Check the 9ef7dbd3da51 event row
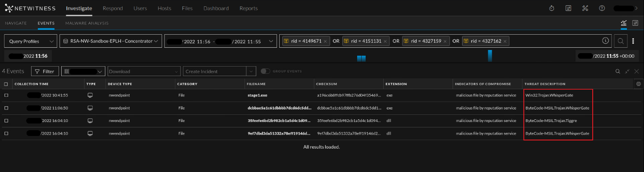 [x=6, y=134]
